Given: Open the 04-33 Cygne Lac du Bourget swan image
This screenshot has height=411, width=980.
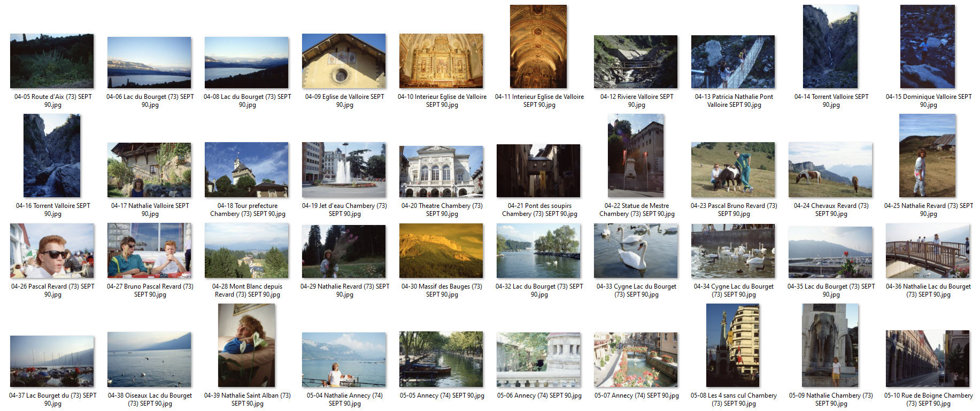Looking at the screenshot, I should click(x=636, y=251).
